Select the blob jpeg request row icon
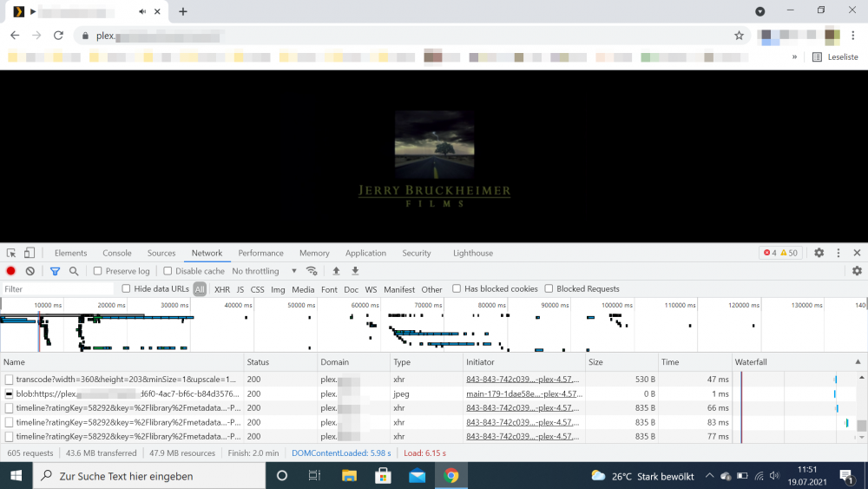The width and height of the screenshot is (868, 489). [x=9, y=393]
